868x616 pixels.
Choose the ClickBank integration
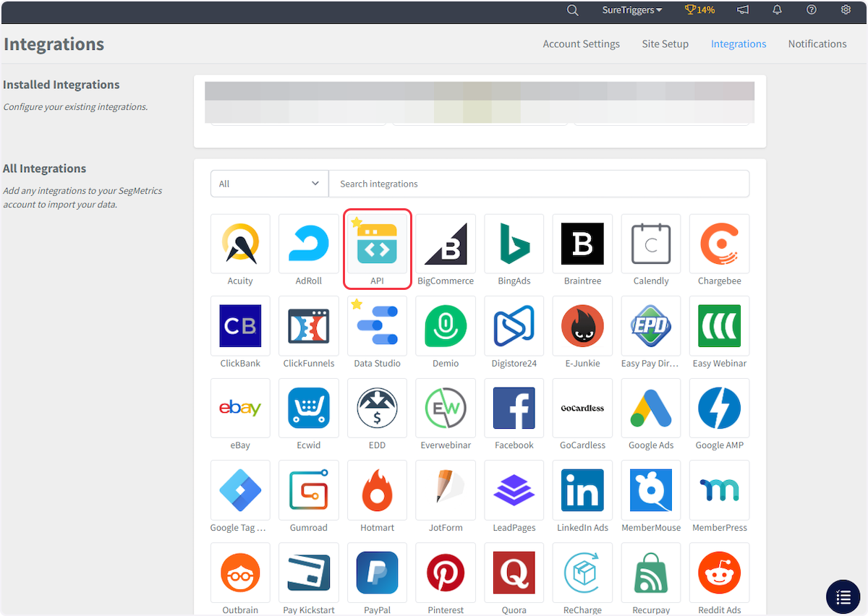click(240, 326)
